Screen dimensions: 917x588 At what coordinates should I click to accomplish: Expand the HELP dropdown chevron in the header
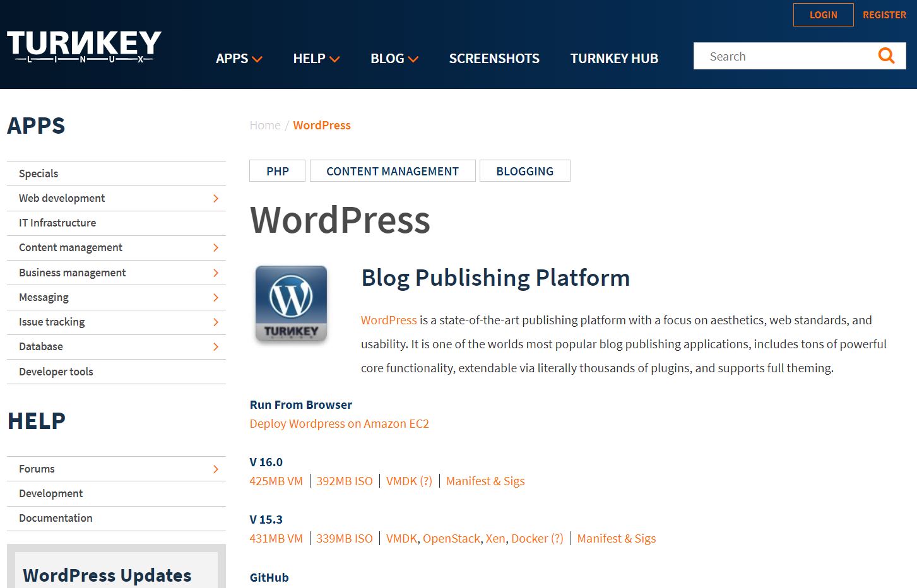click(334, 59)
